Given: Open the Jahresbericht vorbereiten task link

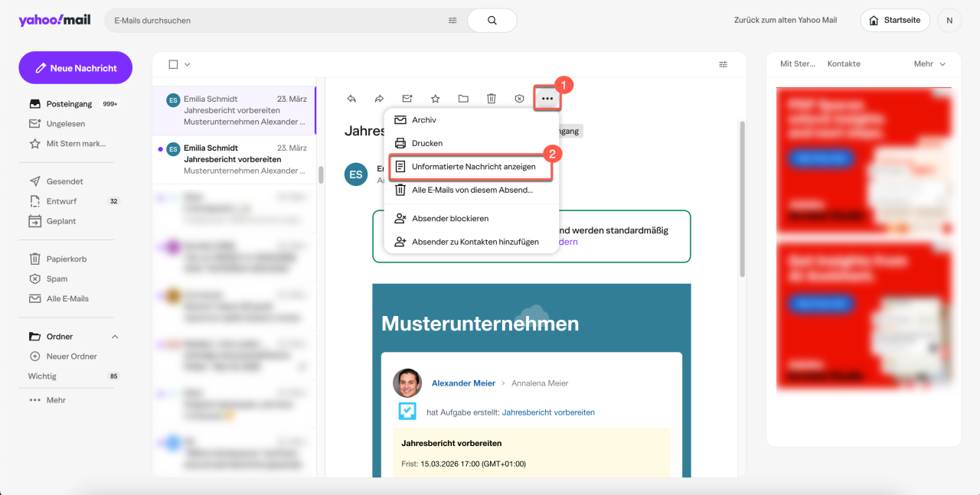Looking at the screenshot, I should [548, 412].
